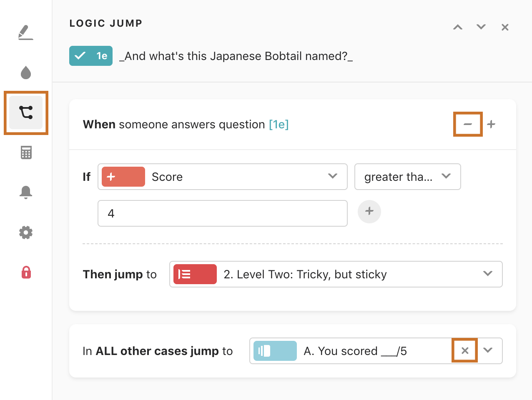Image resolution: width=532 pixels, height=400 pixels.
Task: Open the Settings gear icon
Action: 26,232
